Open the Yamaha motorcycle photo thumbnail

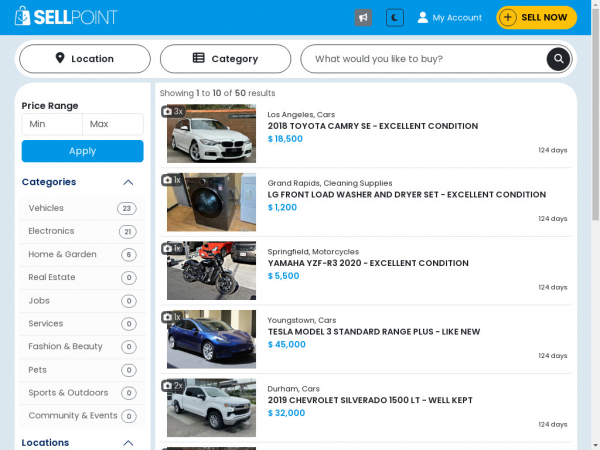[x=211, y=271]
